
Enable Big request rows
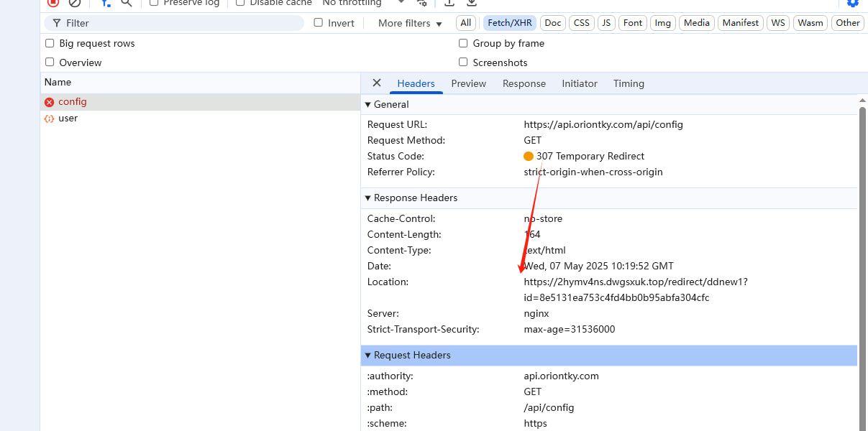pos(50,43)
